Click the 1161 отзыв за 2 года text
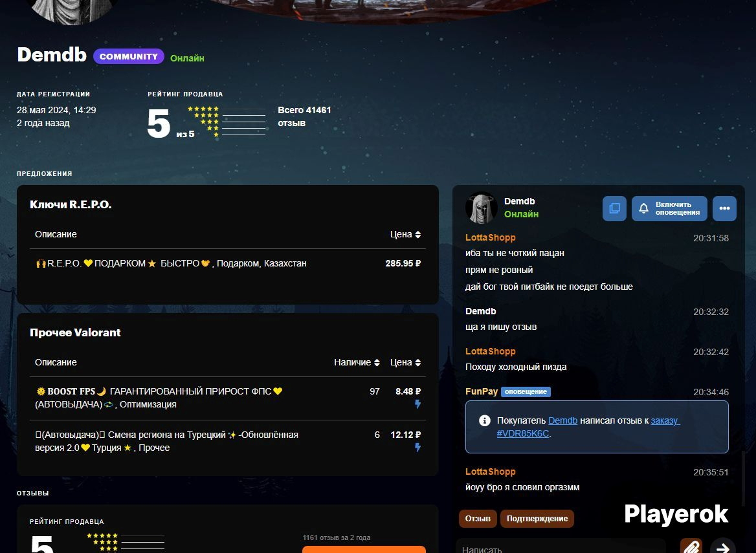Image resolution: width=756 pixels, height=553 pixels. pyautogui.click(x=337, y=537)
